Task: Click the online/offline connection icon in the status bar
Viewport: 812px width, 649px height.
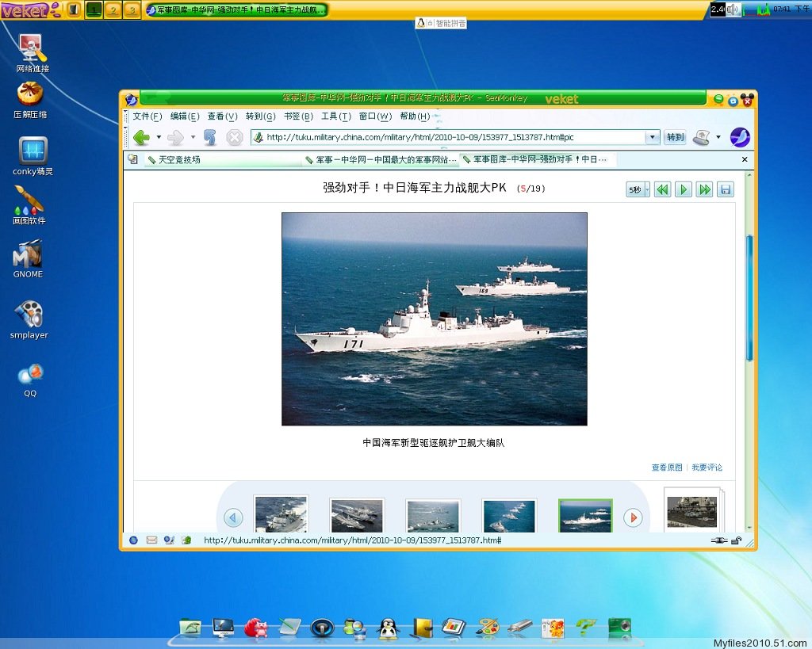Action: [719, 540]
